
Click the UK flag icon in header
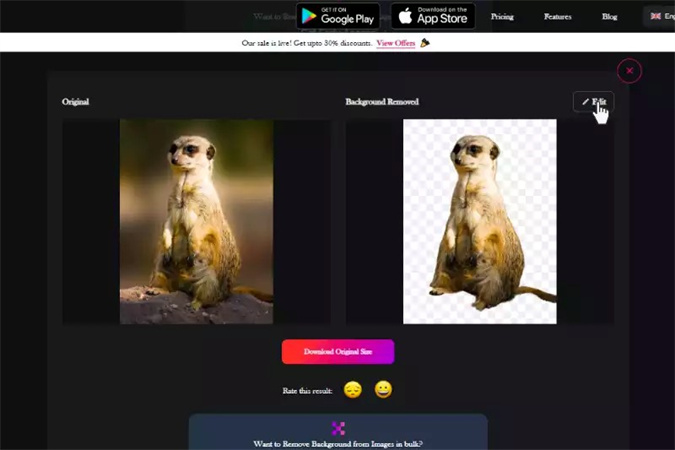coord(656,16)
